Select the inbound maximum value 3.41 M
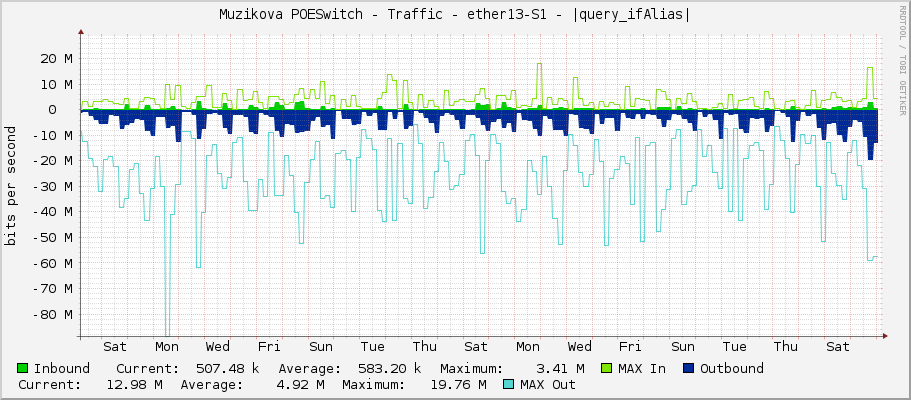The height and width of the screenshot is (400, 911). pyautogui.click(x=560, y=369)
